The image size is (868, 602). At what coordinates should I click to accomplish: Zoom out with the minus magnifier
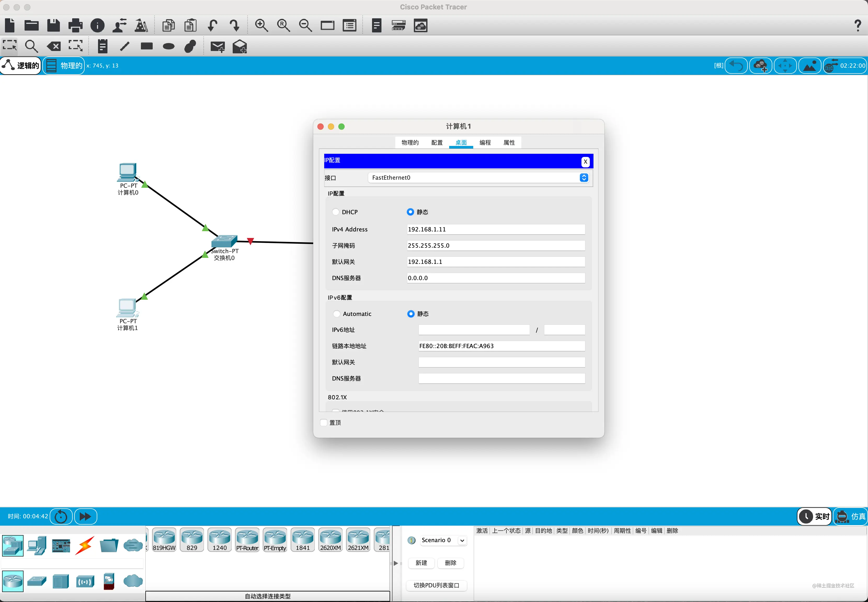tap(305, 25)
